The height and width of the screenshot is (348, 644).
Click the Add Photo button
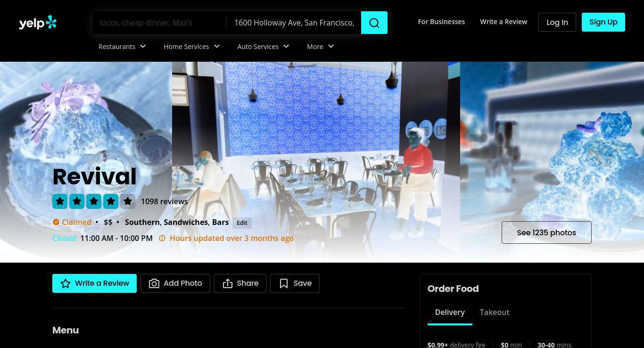tap(175, 283)
